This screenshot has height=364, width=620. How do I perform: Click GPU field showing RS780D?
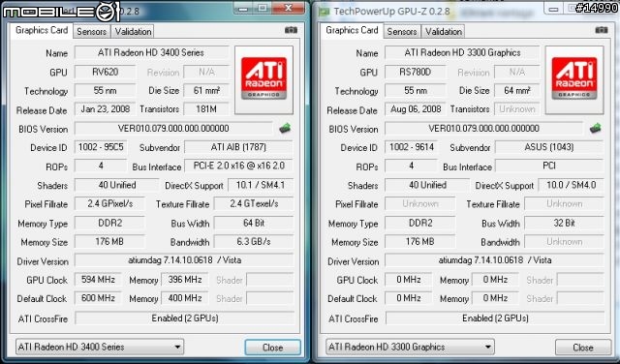click(416, 72)
